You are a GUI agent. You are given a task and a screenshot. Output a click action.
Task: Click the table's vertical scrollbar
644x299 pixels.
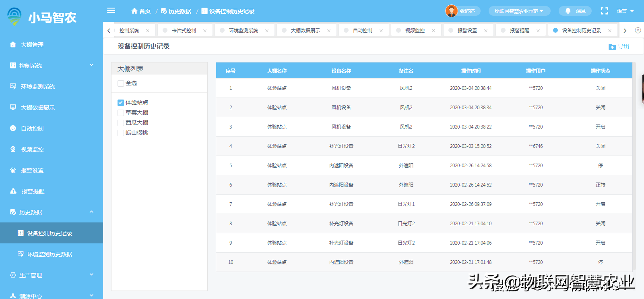(x=634, y=161)
